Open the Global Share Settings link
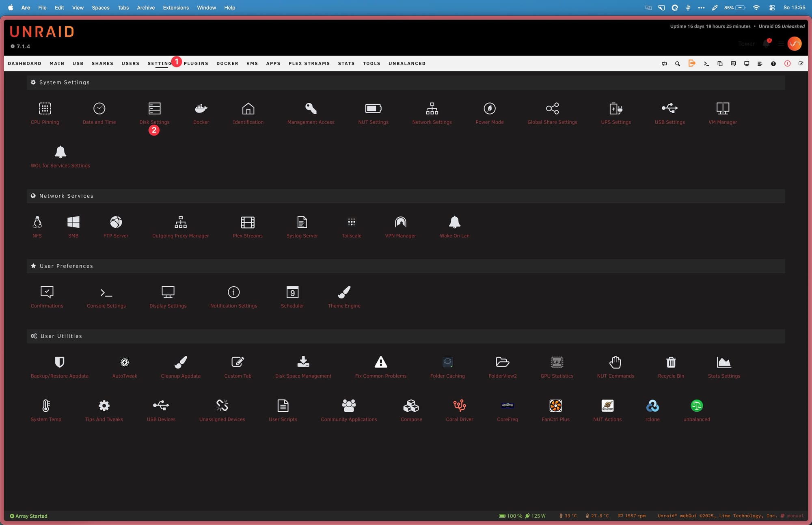Screen dimensions: 812x525 tap(552, 122)
